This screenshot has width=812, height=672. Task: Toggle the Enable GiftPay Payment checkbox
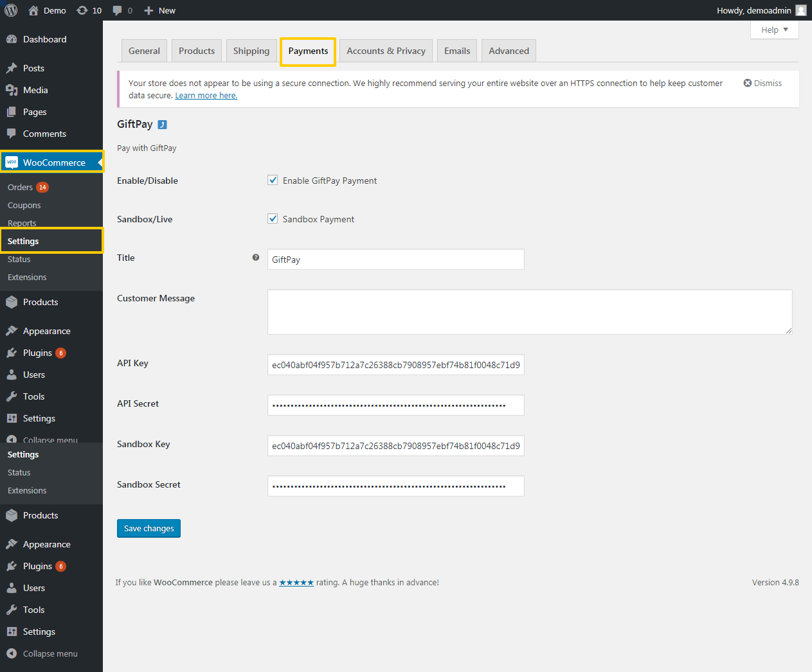pos(273,180)
